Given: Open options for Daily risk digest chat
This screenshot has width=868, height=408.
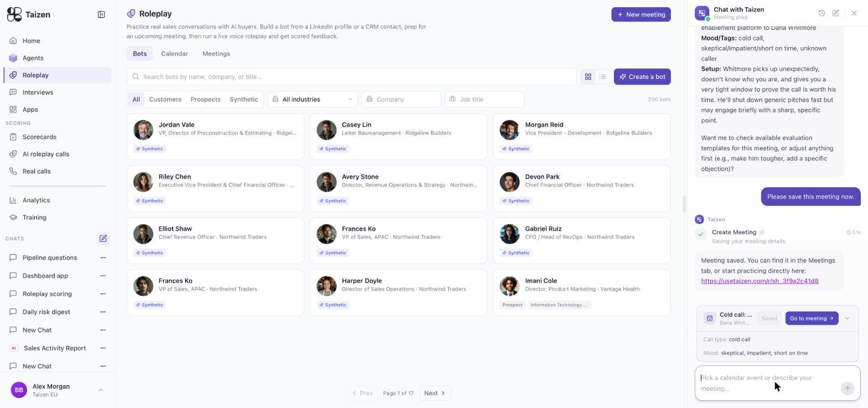Looking at the screenshot, I should (102, 312).
